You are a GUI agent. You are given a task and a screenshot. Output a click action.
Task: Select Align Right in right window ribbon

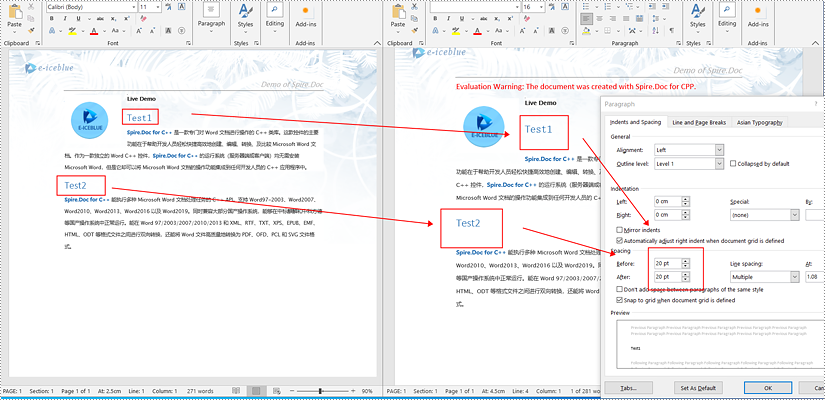click(612, 19)
